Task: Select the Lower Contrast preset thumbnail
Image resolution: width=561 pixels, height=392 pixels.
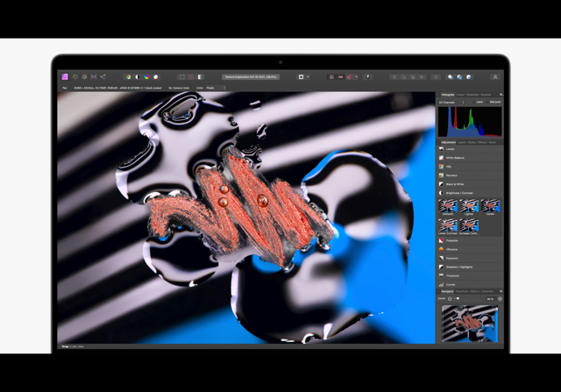Action: click(448, 225)
